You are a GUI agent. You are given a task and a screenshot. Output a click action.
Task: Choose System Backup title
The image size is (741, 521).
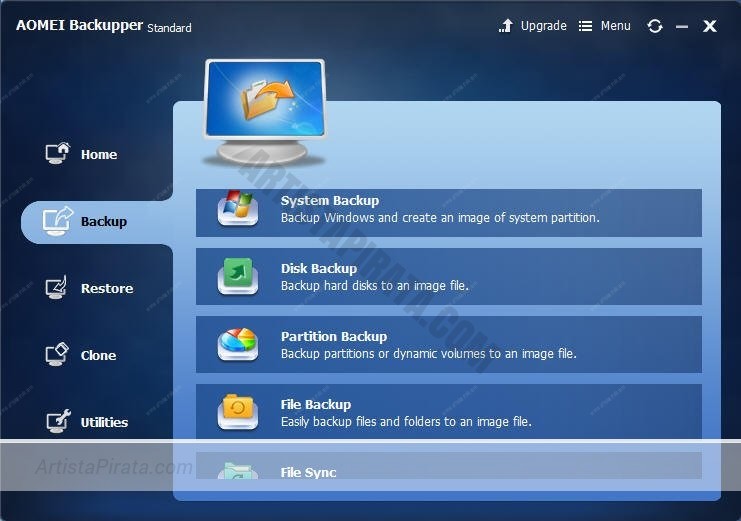[x=330, y=200]
